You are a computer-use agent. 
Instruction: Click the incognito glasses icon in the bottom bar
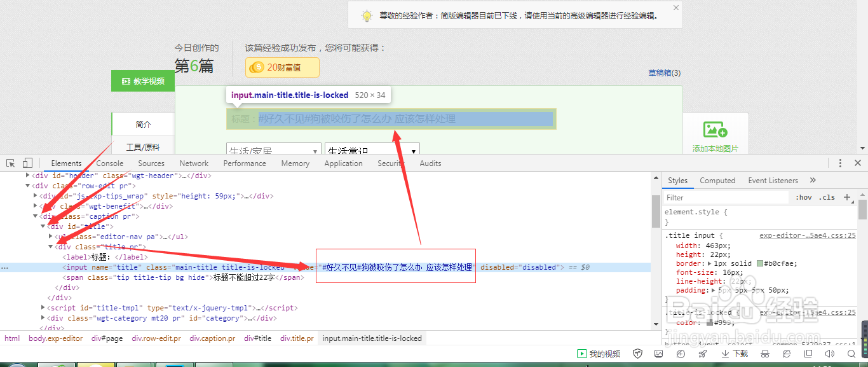[x=766, y=354]
